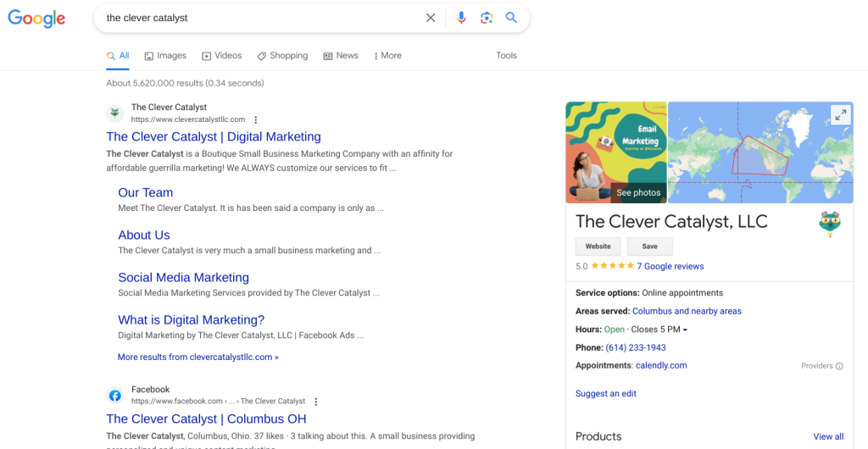Open the Social Media Marketing sitelink
The image size is (868, 449).
pos(183,277)
